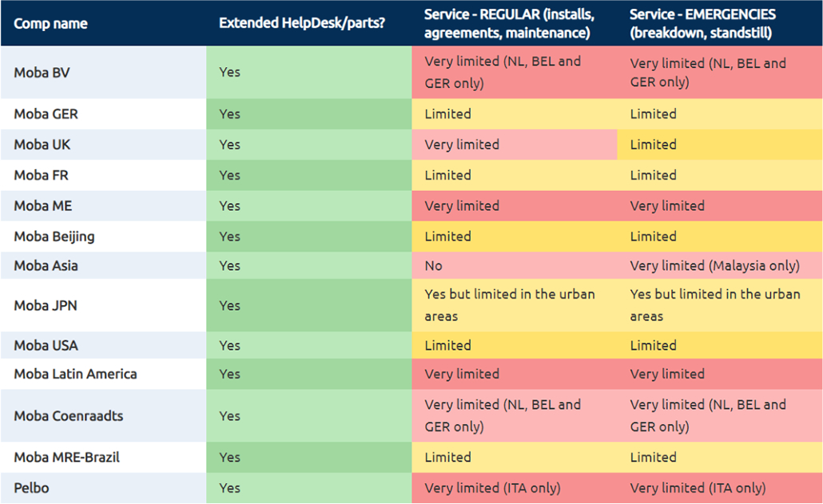Click Moba JPN's regular service cell
This screenshot has width=823, height=504.
tap(510, 305)
